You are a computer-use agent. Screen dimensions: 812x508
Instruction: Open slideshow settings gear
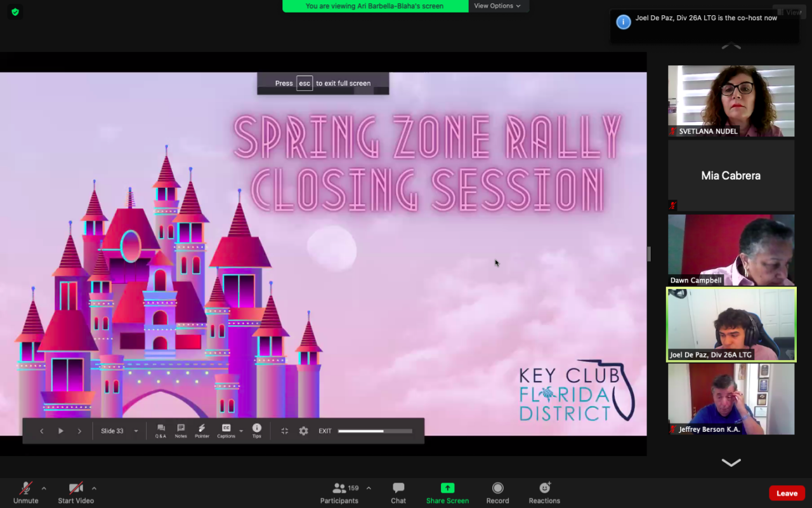(304, 431)
